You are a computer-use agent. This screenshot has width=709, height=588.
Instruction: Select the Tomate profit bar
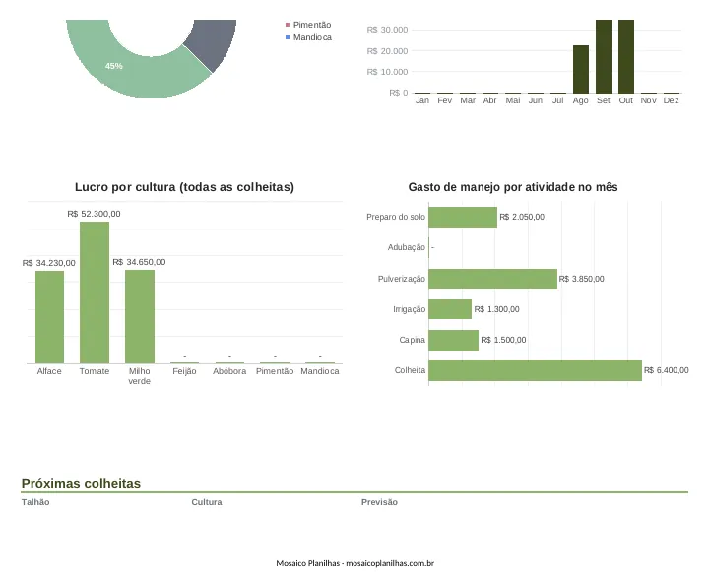click(95, 293)
